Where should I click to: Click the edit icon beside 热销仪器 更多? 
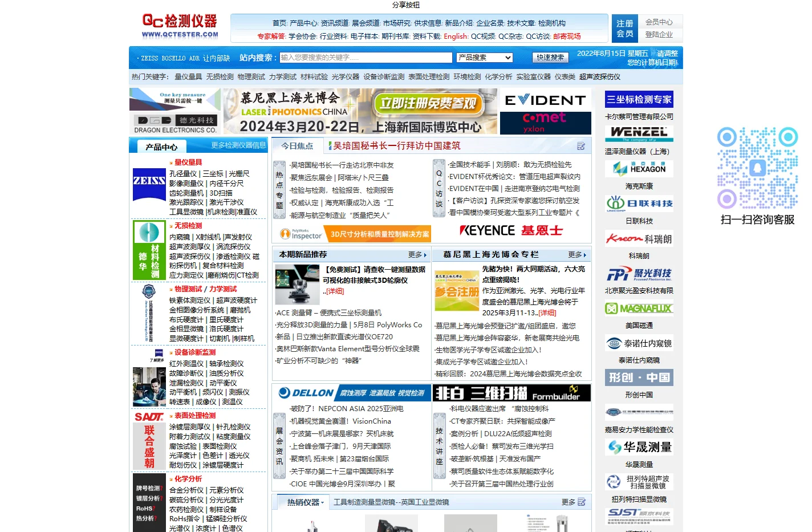(x=582, y=502)
